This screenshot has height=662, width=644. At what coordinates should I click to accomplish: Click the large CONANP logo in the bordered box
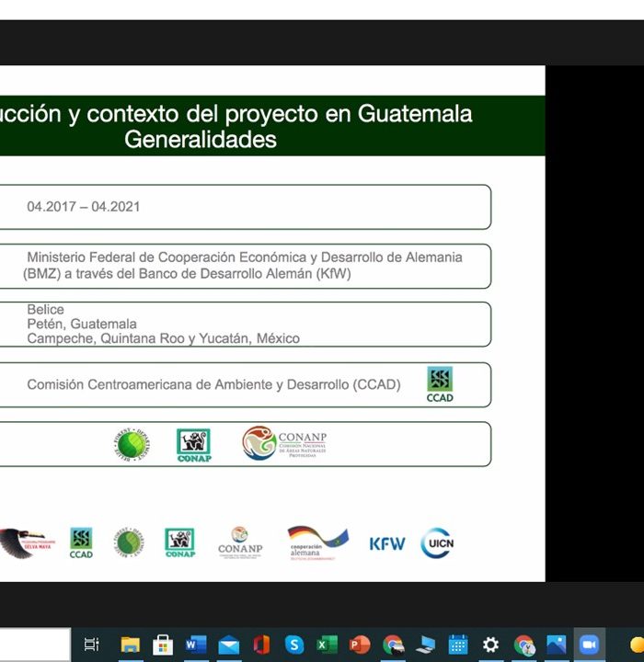pyautogui.click(x=284, y=443)
